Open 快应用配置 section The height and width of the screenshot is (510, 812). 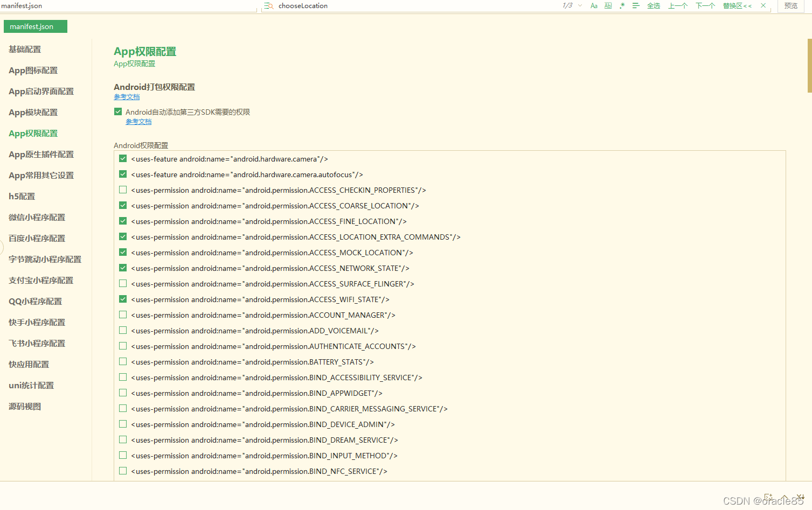[29, 365]
